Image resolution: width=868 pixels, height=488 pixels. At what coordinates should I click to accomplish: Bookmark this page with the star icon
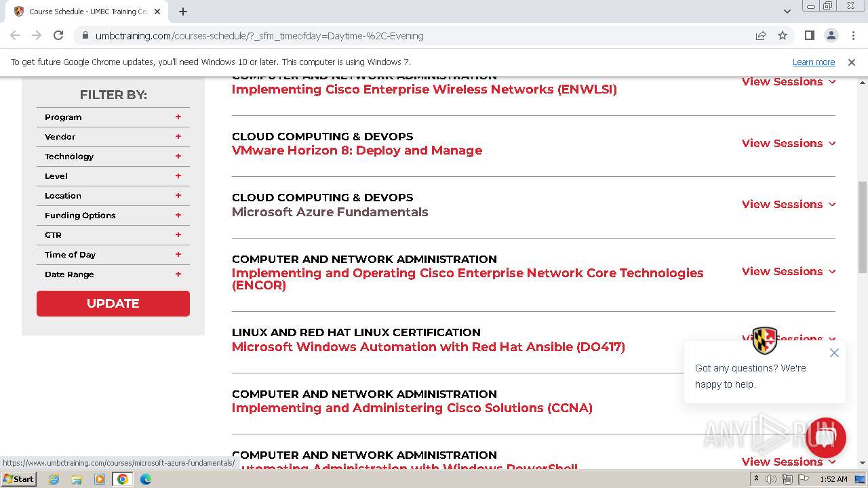(783, 35)
